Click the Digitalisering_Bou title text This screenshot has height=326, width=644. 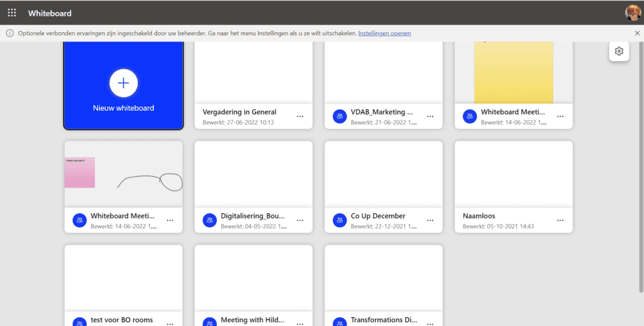[x=253, y=216]
